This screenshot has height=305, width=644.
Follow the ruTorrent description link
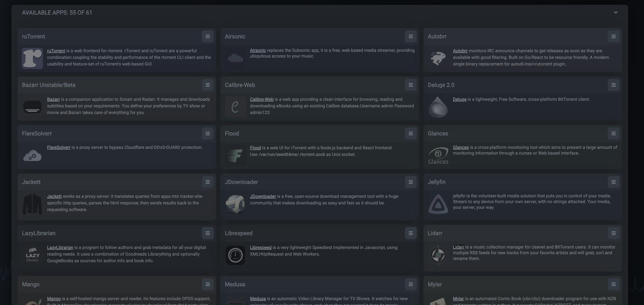click(56, 51)
